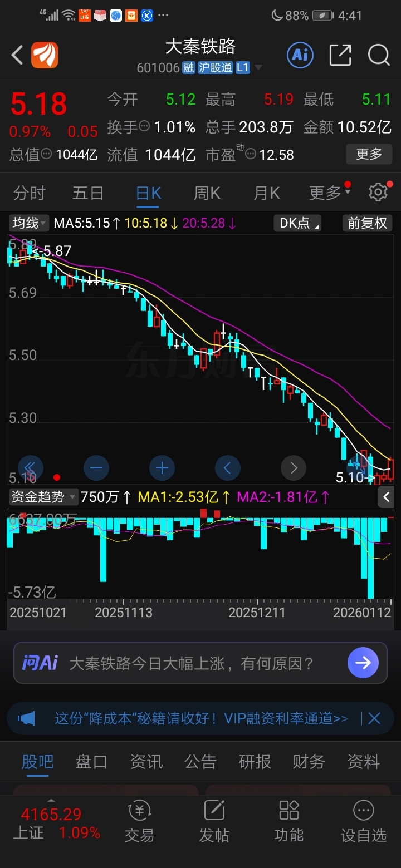Tap the 换手 info circle icon
This screenshot has height=868, width=401.
pos(145,127)
